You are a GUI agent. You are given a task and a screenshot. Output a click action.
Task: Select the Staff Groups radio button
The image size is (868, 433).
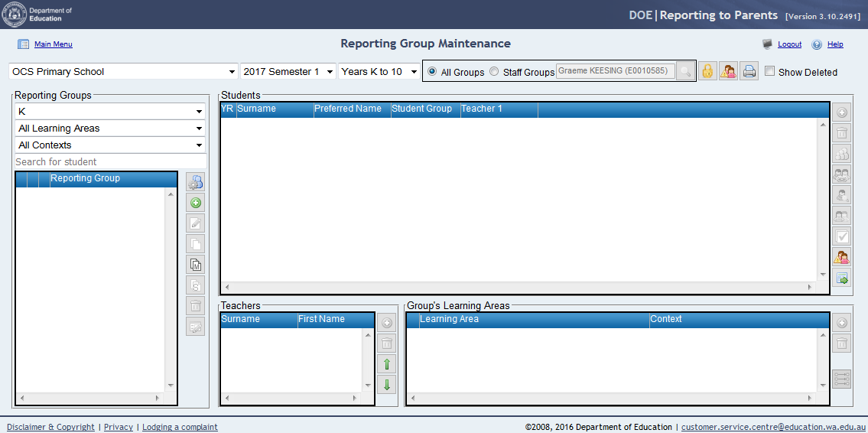pyautogui.click(x=494, y=71)
